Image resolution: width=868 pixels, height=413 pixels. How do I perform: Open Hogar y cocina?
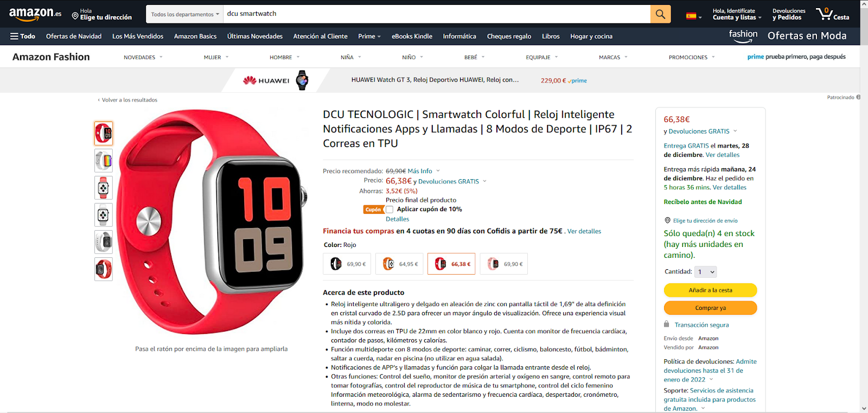(x=591, y=36)
